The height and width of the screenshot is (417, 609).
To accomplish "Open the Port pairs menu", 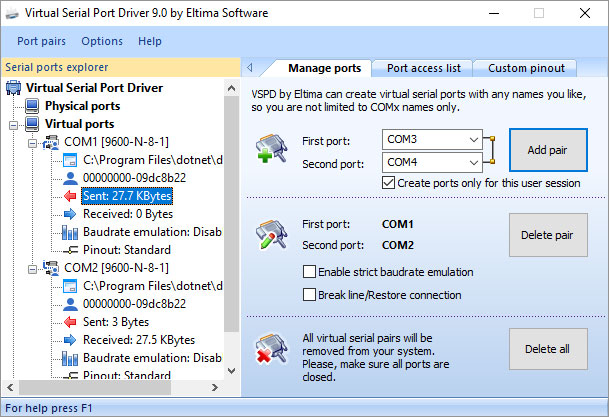I will [41, 41].
